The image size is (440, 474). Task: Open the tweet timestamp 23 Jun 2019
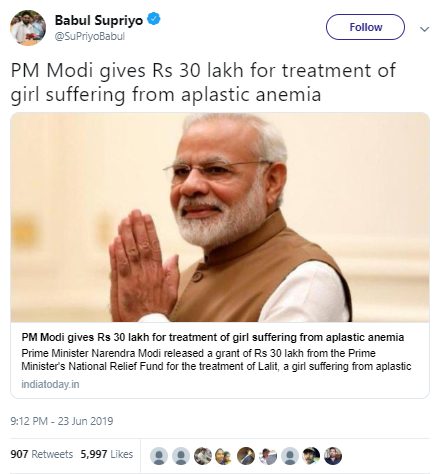coord(62,421)
